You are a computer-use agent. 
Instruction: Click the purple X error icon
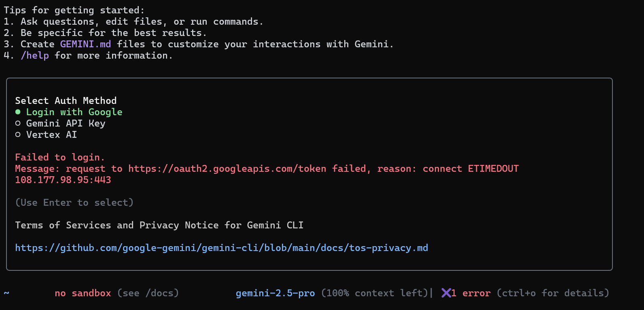(446, 293)
